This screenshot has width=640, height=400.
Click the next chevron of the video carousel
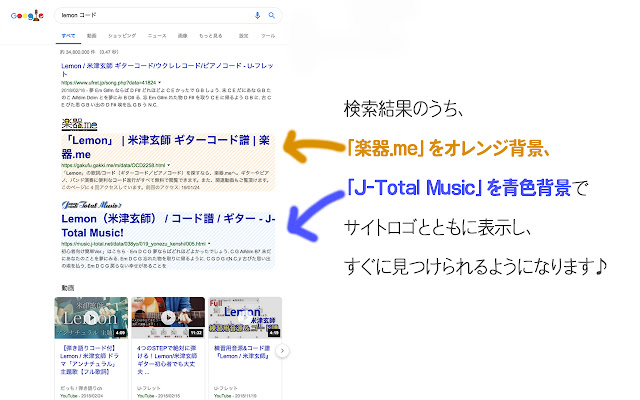282,351
